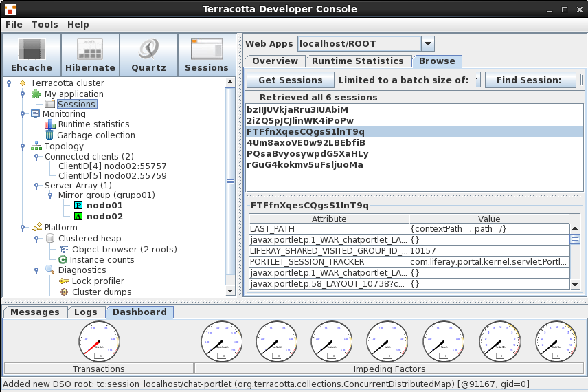The height and width of the screenshot is (392, 588).
Task: Collapse the Monitoring tree node
Action: [x=23, y=113]
